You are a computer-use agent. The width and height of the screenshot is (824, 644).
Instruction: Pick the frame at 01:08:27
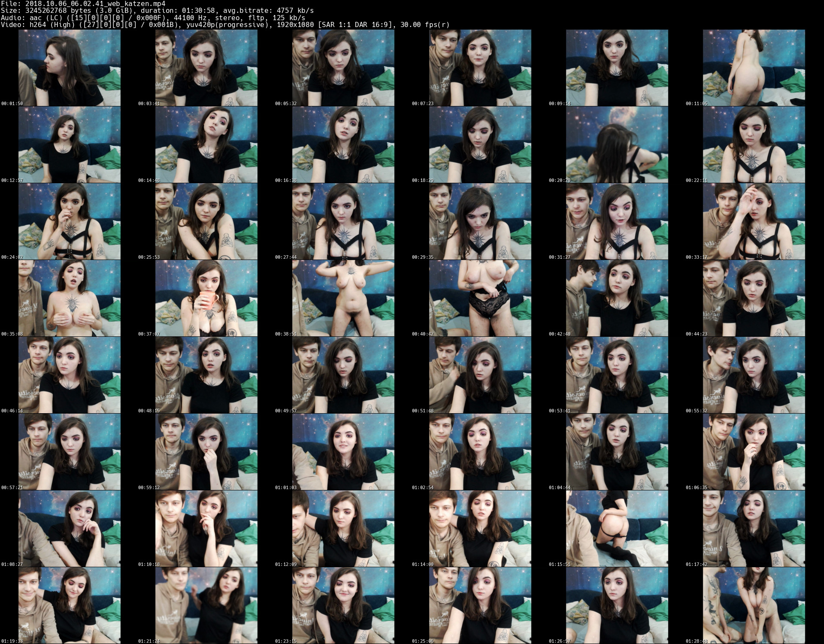(x=70, y=529)
